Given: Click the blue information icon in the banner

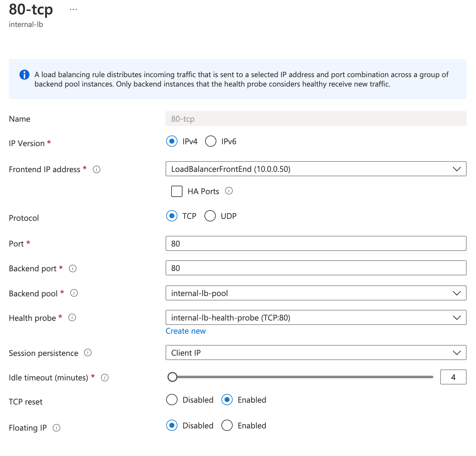Looking at the screenshot, I should coord(24,75).
